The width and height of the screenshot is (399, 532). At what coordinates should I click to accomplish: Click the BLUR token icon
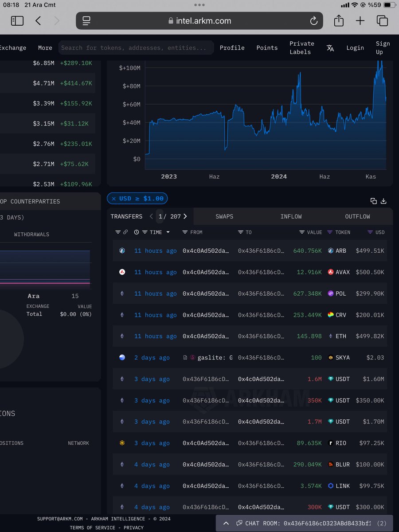click(x=330, y=464)
